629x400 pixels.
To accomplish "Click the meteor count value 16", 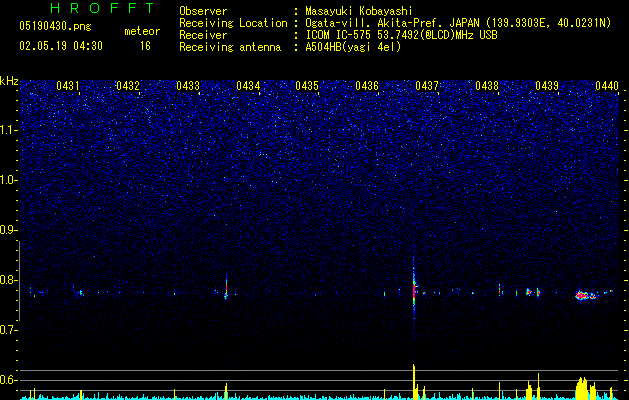I will coord(145,46).
